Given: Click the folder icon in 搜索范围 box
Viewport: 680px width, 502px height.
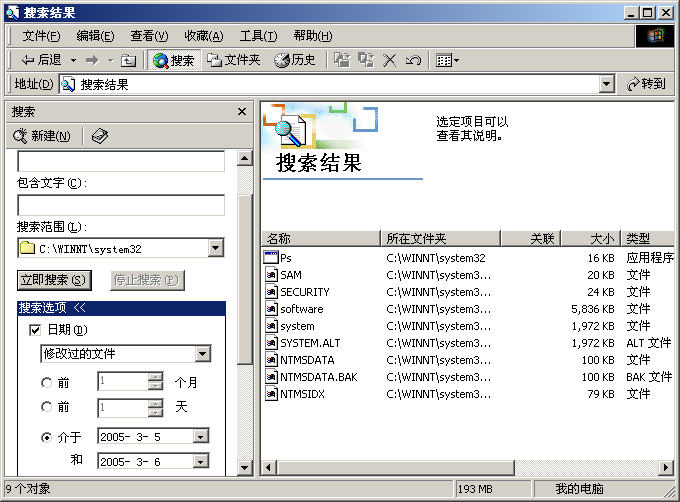Looking at the screenshot, I should pos(27,248).
